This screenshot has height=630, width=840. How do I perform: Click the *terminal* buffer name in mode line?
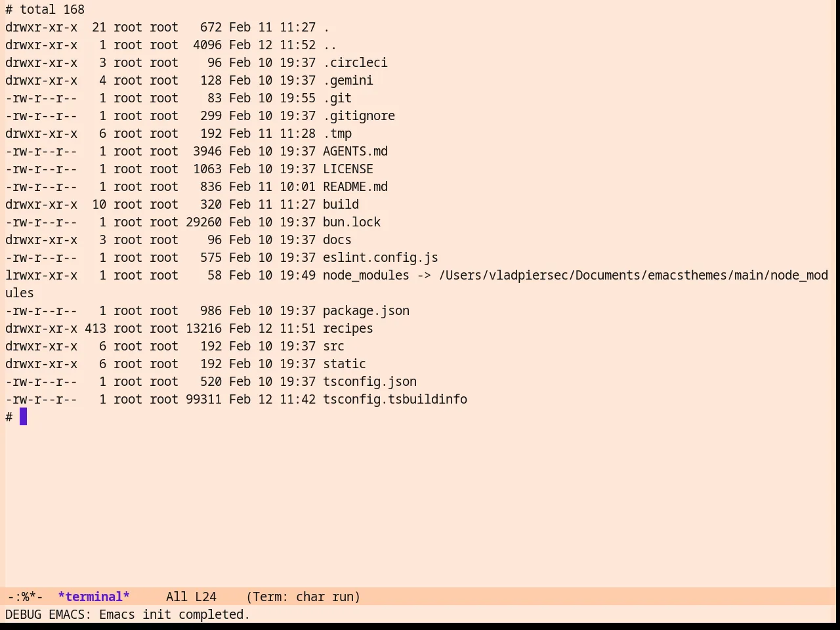click(94, 597)
